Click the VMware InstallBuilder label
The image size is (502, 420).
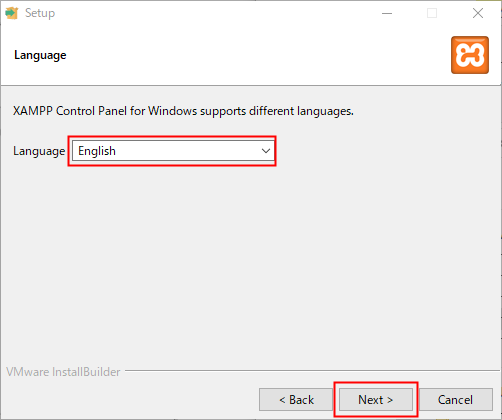[x=63, y=372]
